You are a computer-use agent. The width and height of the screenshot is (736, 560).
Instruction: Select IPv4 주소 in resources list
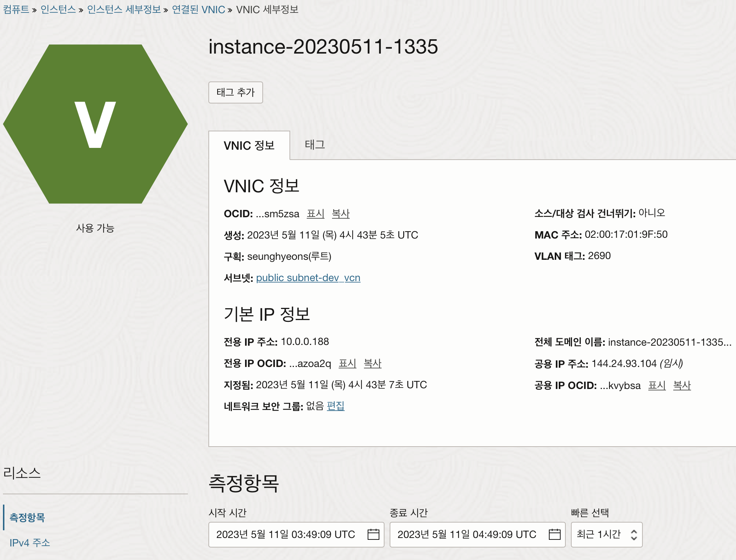click(30, 542)
